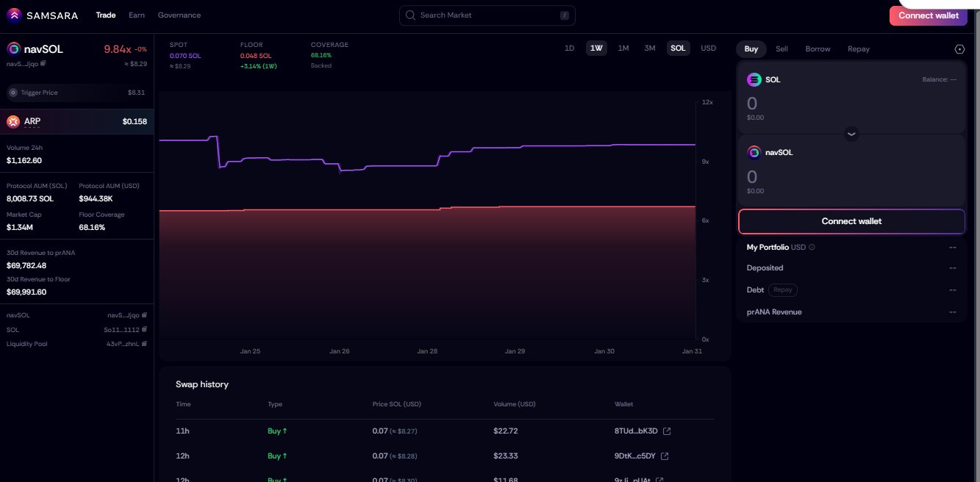Screen dimensions: 980x482
Task: Copy the Liquidity Pool address 43vP...zhnL
Action: pyautogui.click(x=145, y=344)
